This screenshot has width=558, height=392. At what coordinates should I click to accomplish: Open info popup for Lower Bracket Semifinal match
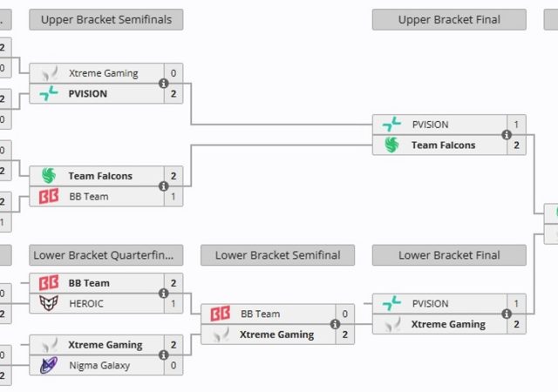tap(335, 324)
